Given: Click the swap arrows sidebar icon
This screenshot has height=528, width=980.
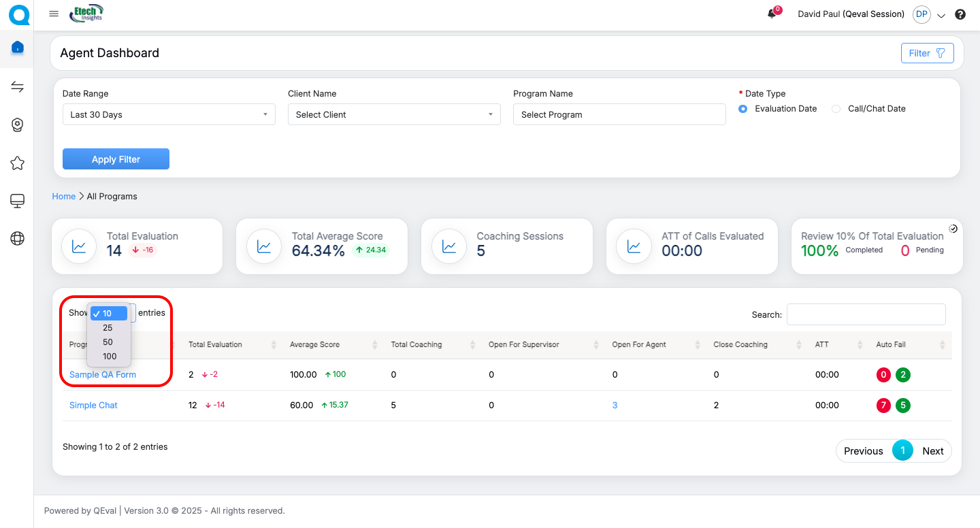Looking at the screenshot, I should coord(18,86).
